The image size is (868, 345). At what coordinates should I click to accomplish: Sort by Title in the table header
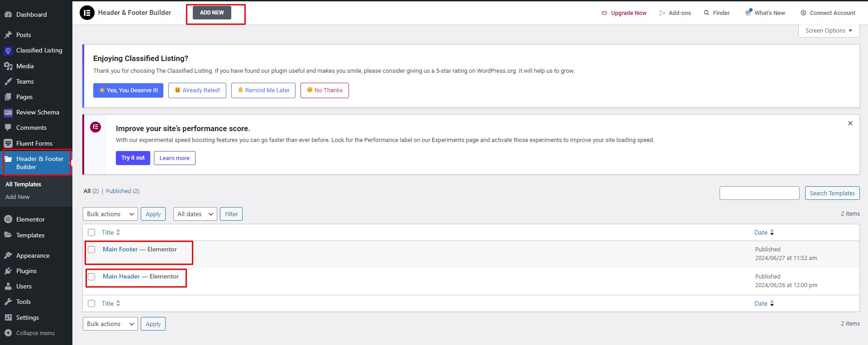111,232
